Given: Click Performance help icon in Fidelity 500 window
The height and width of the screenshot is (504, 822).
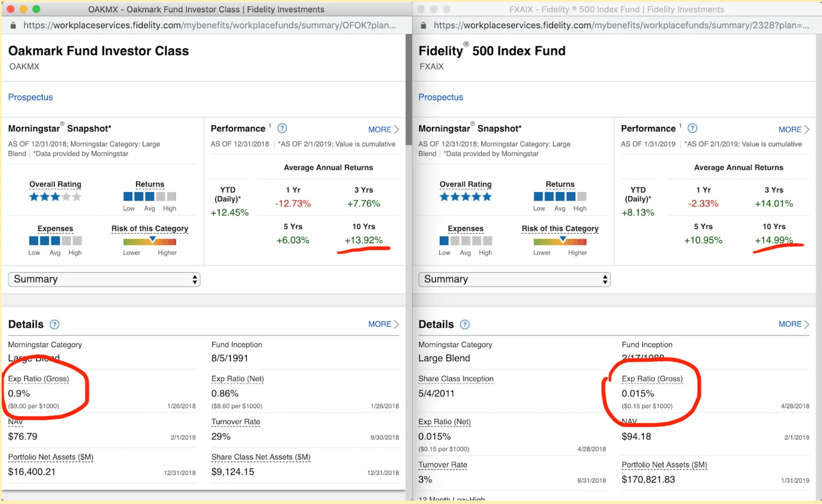Looking at the screenshot, I should click(693, 128).
